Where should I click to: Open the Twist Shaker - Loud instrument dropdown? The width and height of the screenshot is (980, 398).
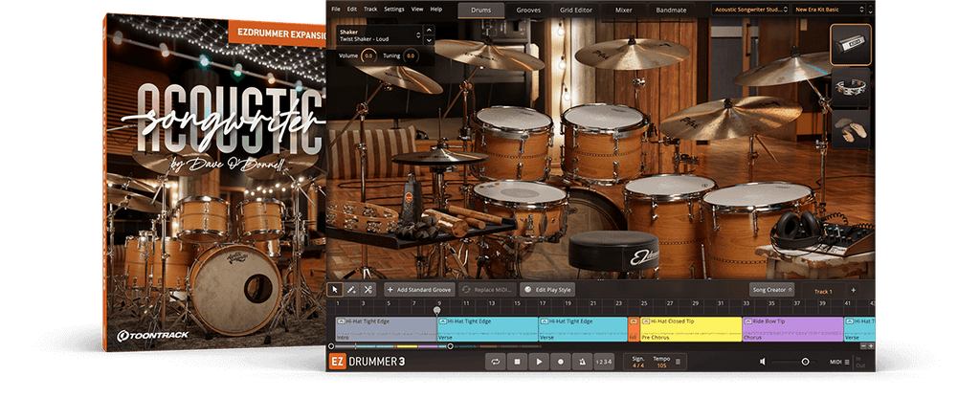(x=380, y=35)
